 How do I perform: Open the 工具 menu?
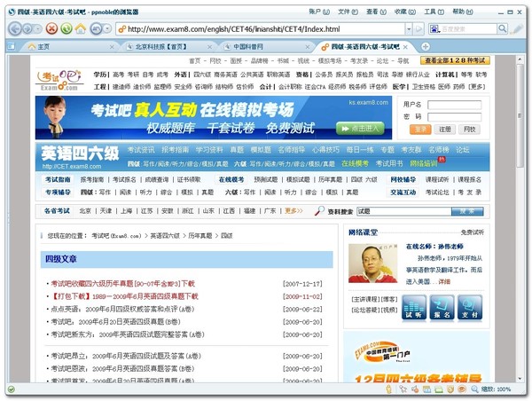click(x=434, y=12)
